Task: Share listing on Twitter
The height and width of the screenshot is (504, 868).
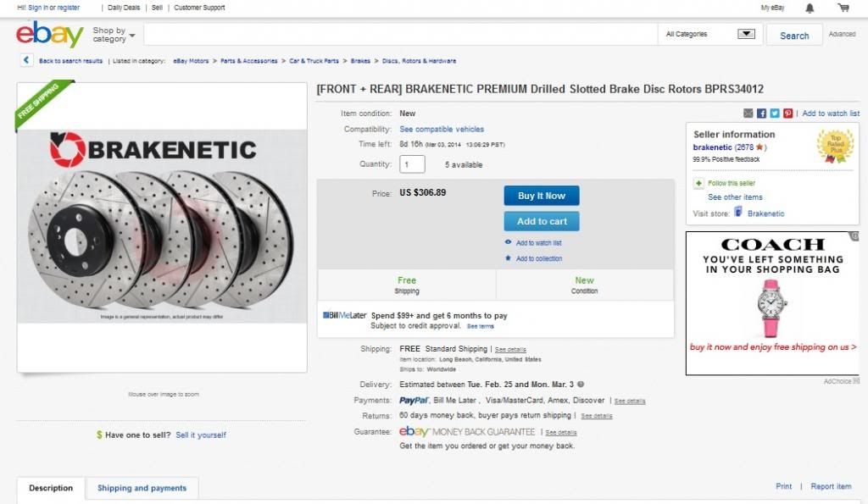Action: click(775, 114)
